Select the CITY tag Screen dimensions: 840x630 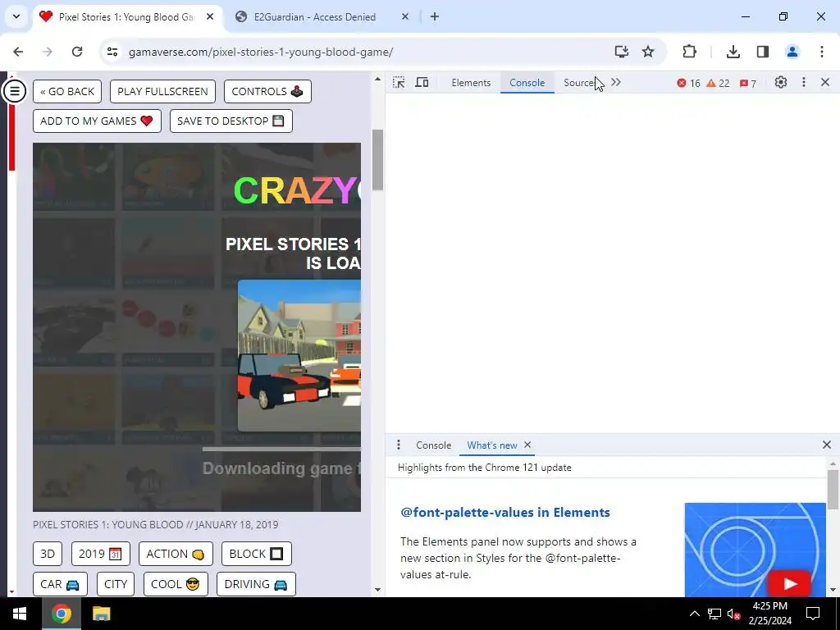pos(116,584)
